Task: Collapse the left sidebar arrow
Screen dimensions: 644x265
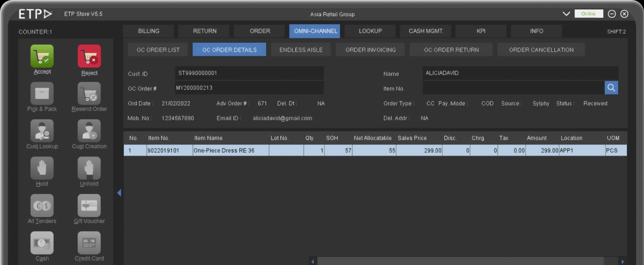Action: click(119, 193)
